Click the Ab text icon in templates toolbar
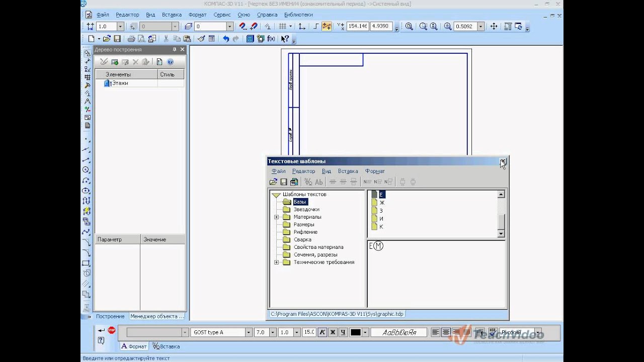Screen dimensions: 644x362 click(318, 182)
